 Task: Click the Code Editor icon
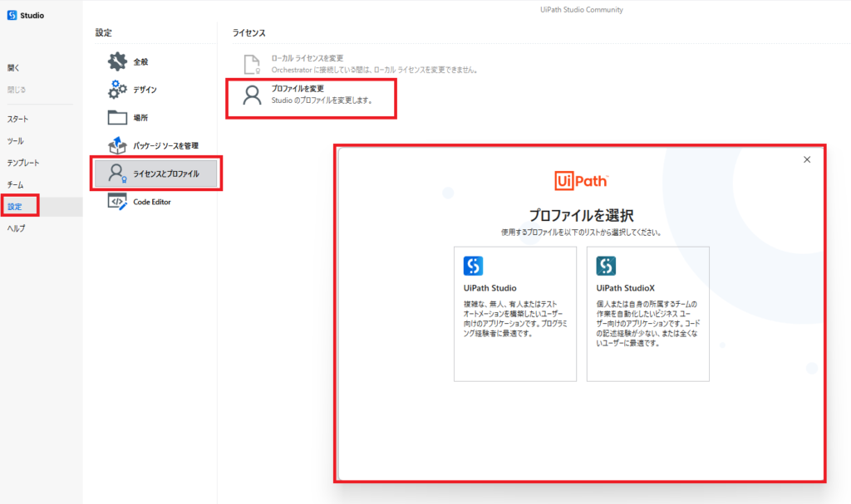(117, 202)
